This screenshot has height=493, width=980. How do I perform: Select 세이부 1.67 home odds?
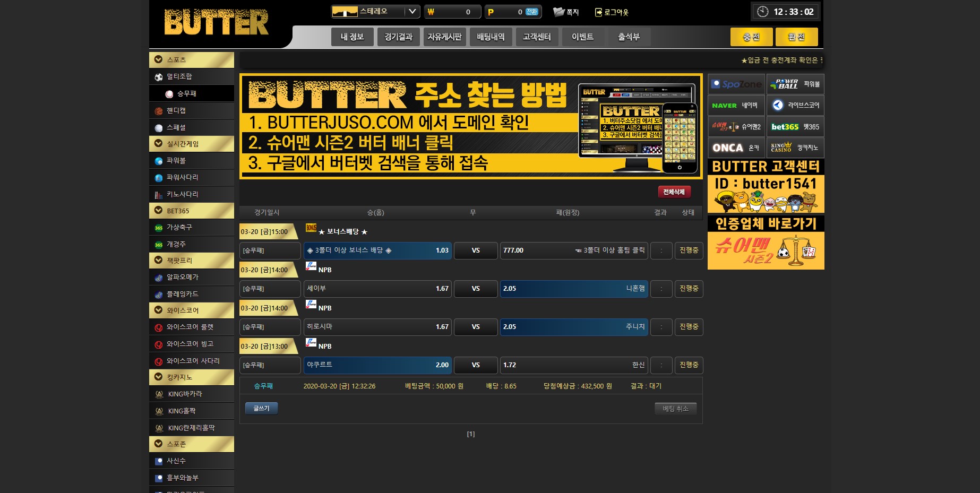(377, 289)
